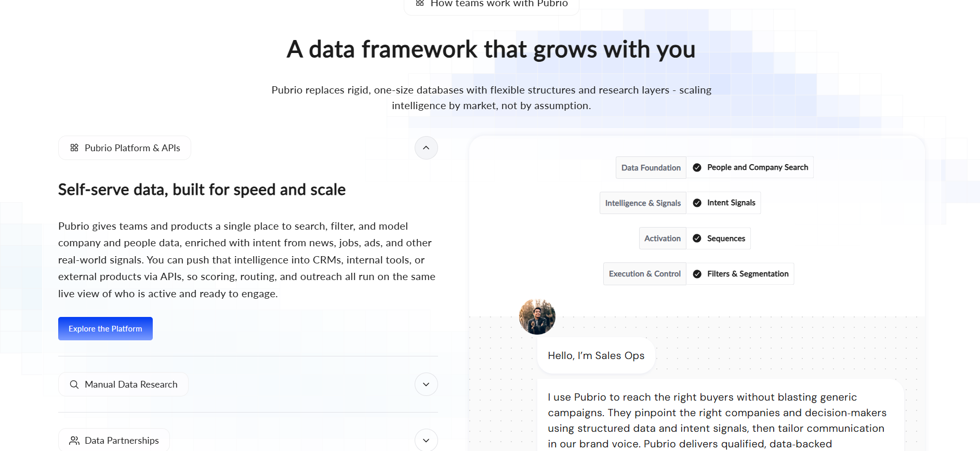Click the people icon beside Data Partnerships
This screenshot has width=980, height=451.
coord(74,441)
